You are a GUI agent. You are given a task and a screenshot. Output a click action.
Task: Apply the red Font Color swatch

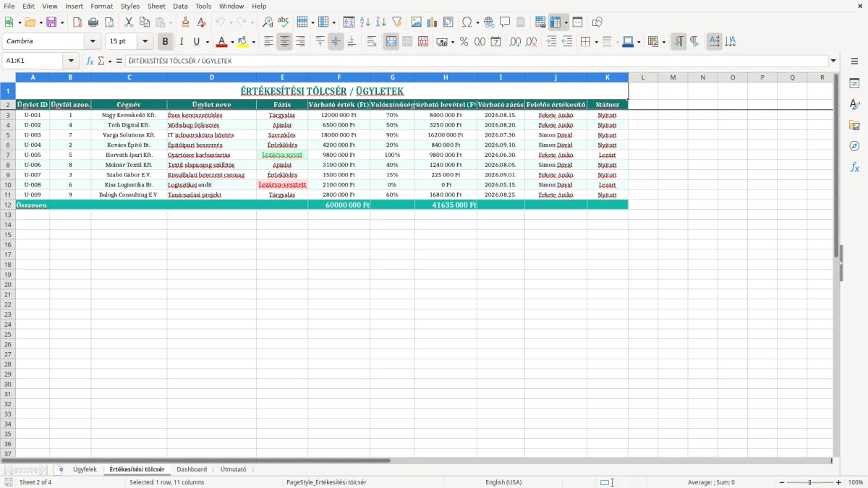click(x=222, y=42)
